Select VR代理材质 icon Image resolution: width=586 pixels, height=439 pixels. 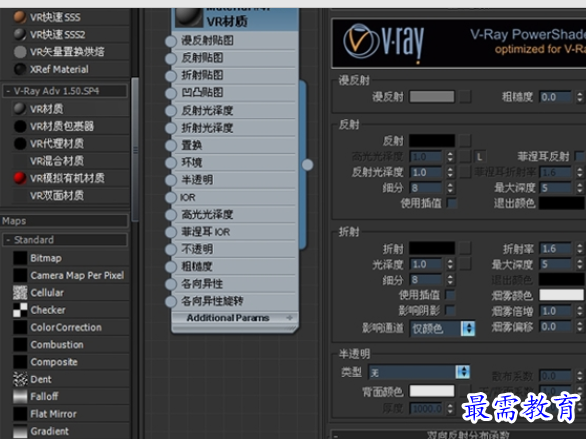click(x=20, y=143)
